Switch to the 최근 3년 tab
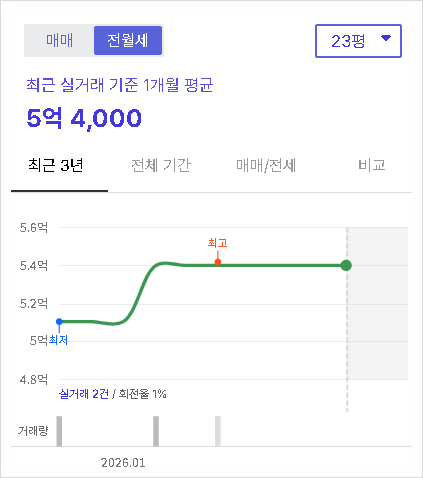423x478 pixels. click(55, 165)
